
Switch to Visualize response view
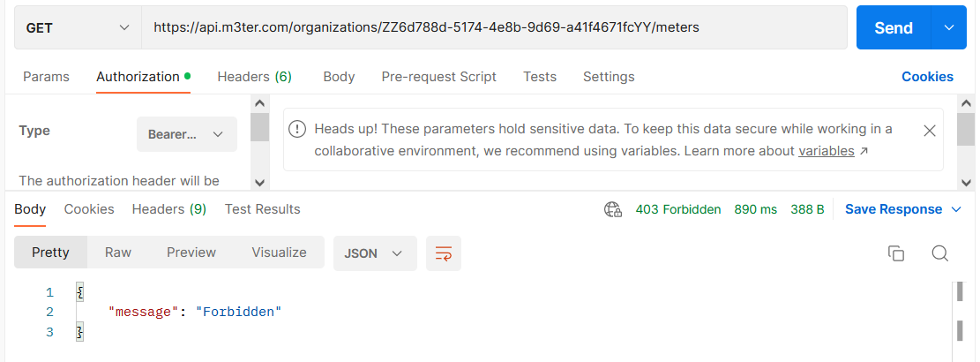pyautogui.click(x=280, y=253)
